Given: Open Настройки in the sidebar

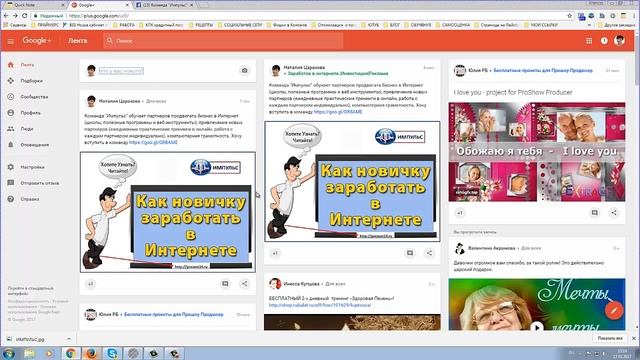Looking at the screenshot, I should (x=32, y=167).
